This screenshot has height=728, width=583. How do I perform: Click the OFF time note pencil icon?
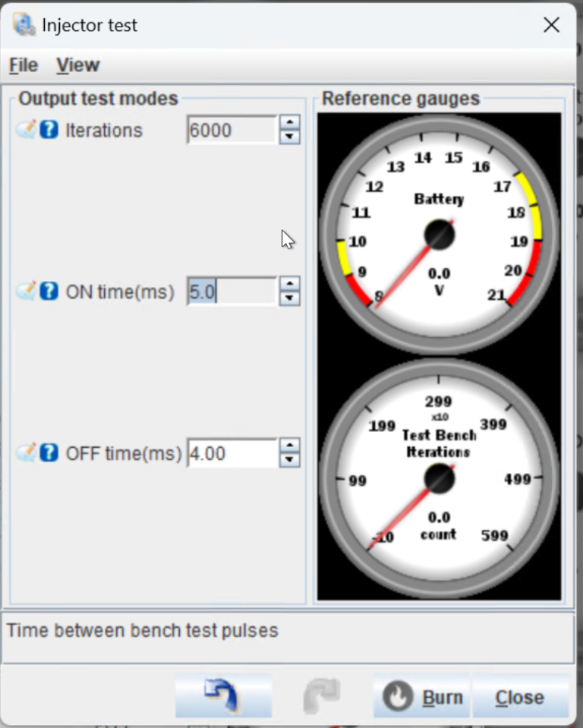click(27, 452)
